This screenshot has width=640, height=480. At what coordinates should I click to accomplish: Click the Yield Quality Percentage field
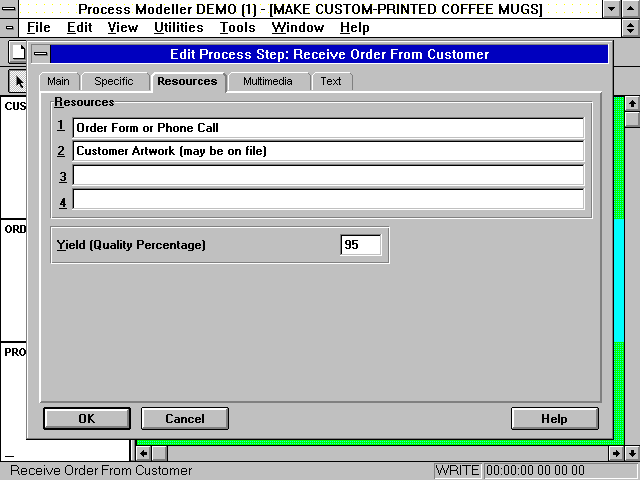[360, 245]
